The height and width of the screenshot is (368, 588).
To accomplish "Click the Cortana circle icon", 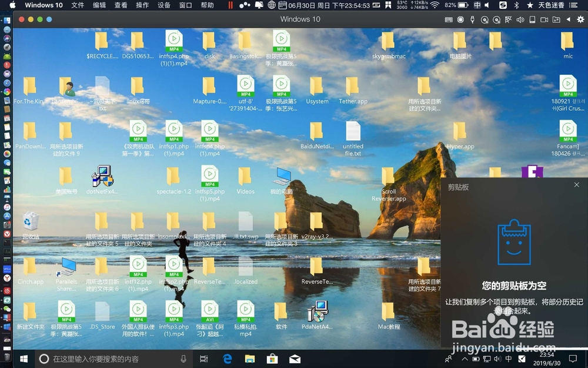I will pos(44,359).
